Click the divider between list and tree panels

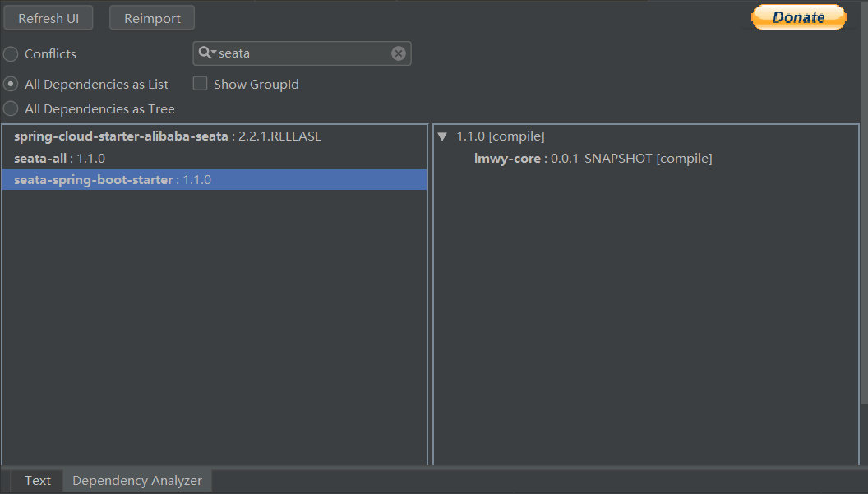(x=430, y=296)
